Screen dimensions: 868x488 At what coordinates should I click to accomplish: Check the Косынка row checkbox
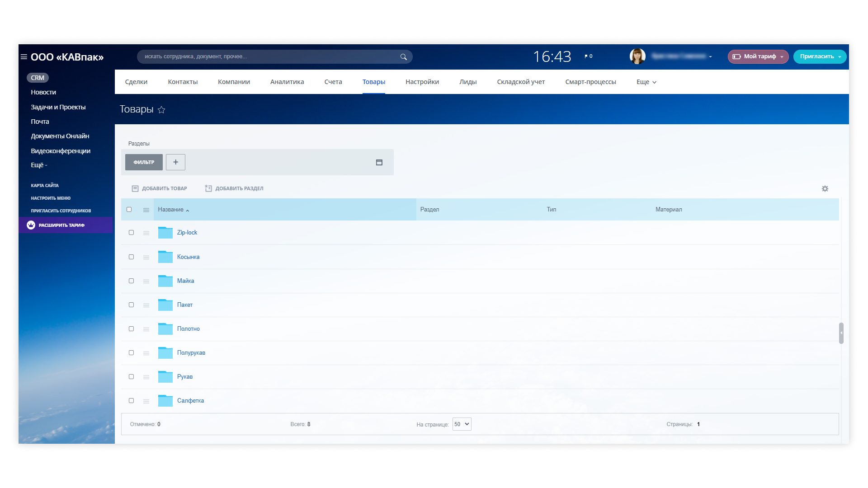pyautogui.click(x=132, y=257)
